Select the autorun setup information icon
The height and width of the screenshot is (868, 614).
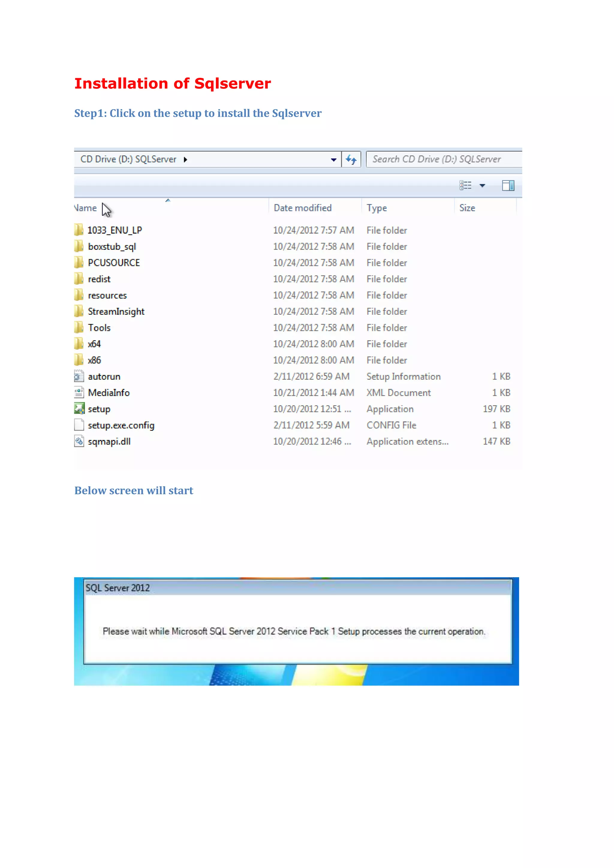[79, 376]
